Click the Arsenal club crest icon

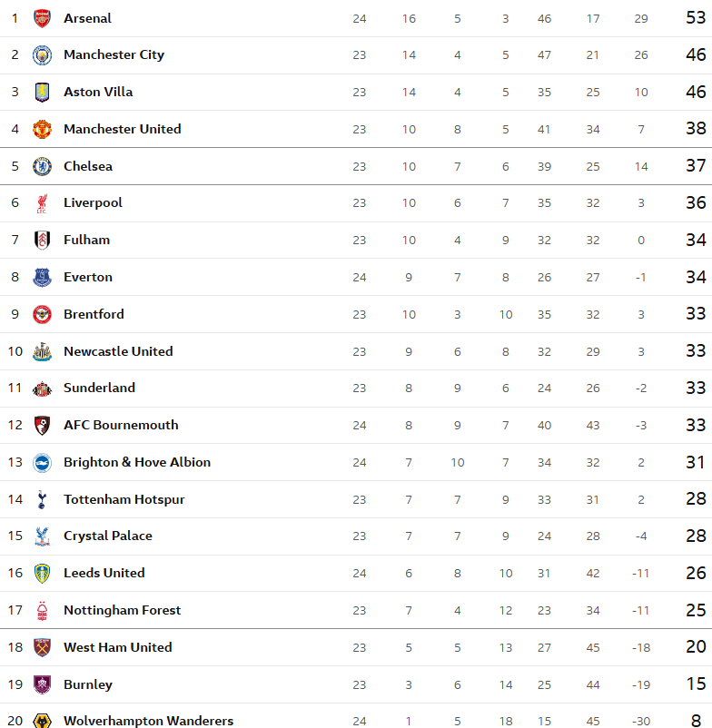click(x=42, y=18)
